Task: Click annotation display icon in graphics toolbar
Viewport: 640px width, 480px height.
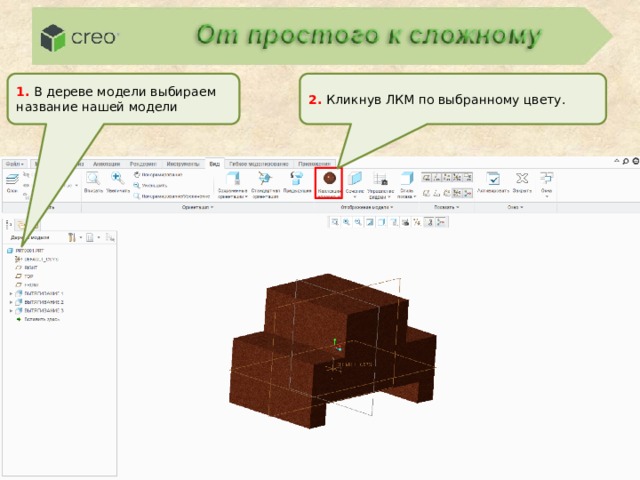Action: pyautogui.click(x=429, y=222)
